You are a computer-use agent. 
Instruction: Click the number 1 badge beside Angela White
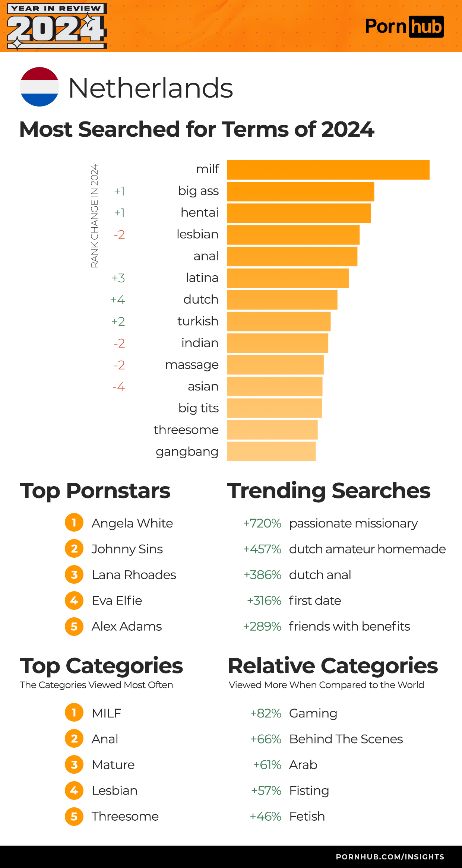pyautogui.click(x=74, y=523)
